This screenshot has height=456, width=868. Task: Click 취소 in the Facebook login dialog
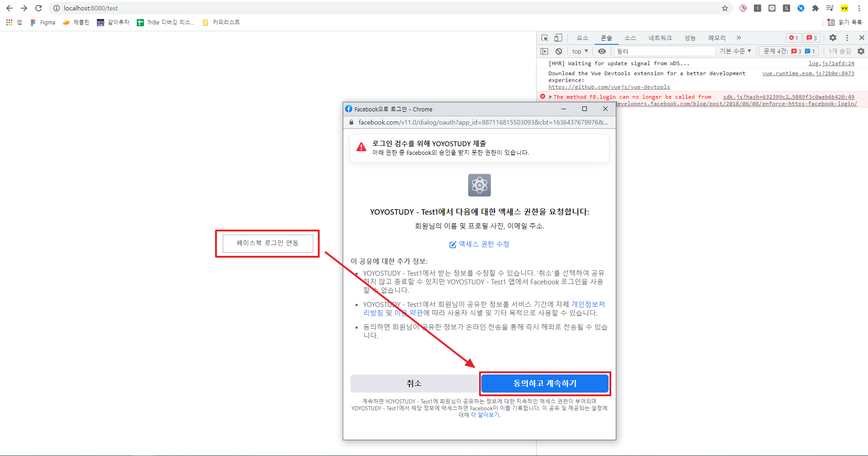click(414, 384)
